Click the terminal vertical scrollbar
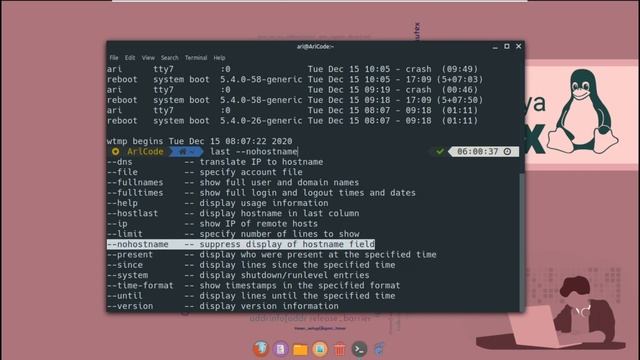 point(522,241)
